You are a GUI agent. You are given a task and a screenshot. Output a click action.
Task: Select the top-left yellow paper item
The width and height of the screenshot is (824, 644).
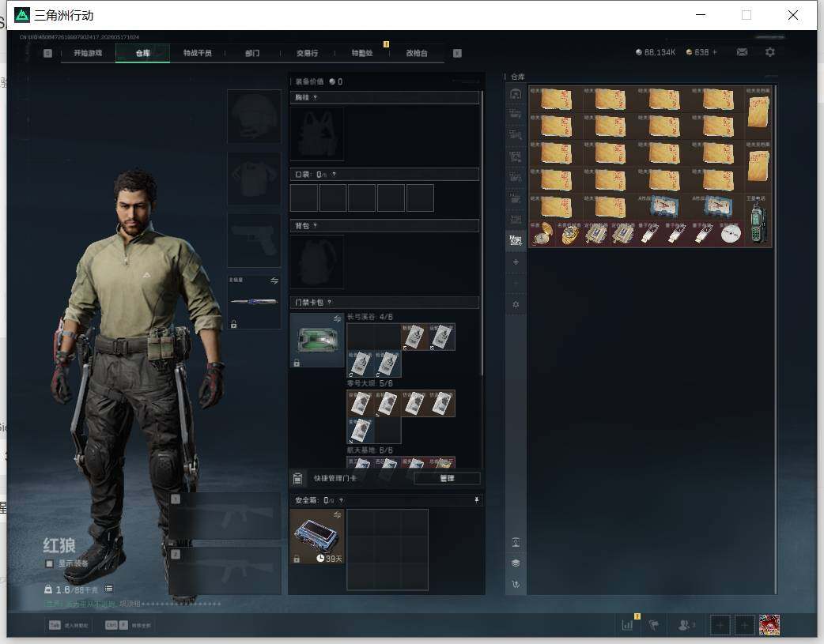(x=555, y=100)
